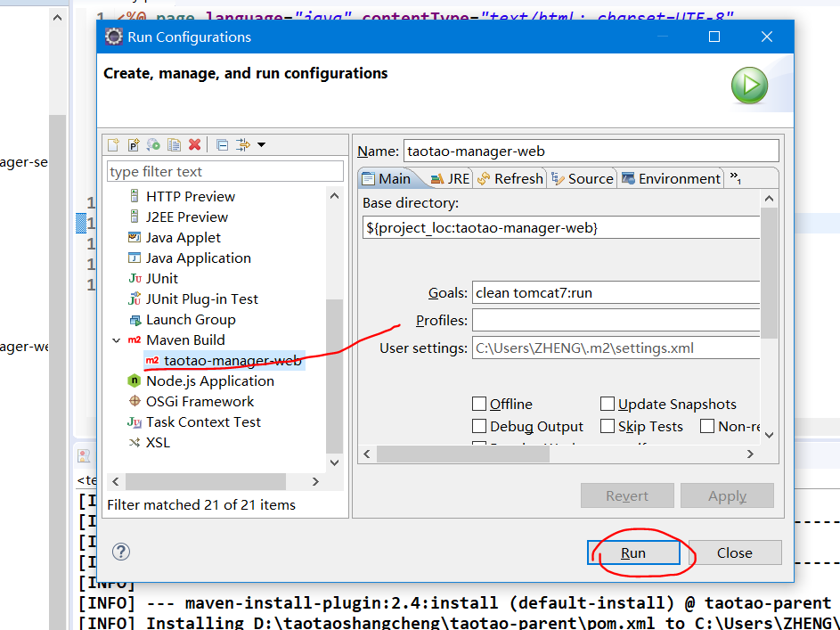Click the Name input field
Image resolution: width=840 pixels, height=630 pixels.
591,151
